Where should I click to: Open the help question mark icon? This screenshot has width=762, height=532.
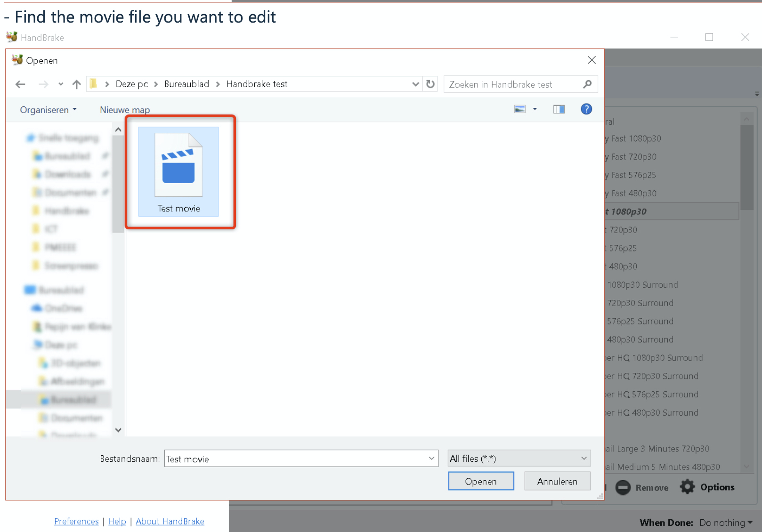[x=586, y=109]
